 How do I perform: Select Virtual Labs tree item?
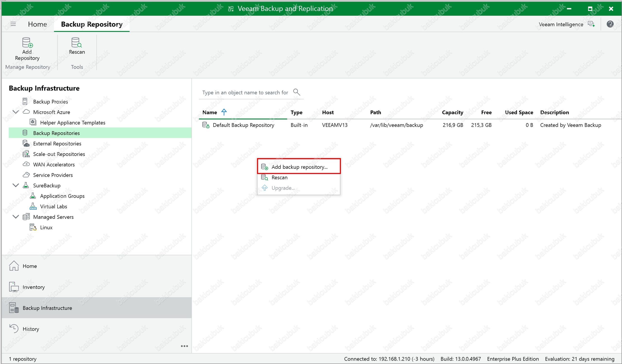53,206
